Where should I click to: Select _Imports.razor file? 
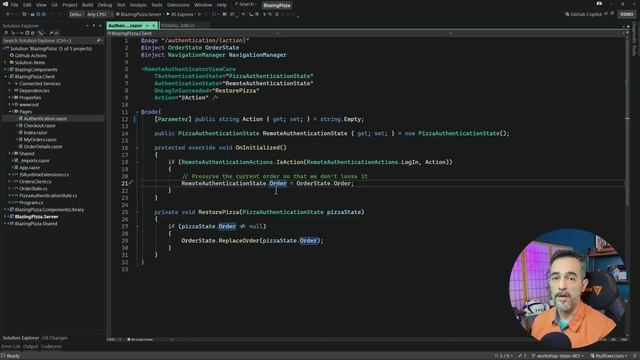coord(34,160)
